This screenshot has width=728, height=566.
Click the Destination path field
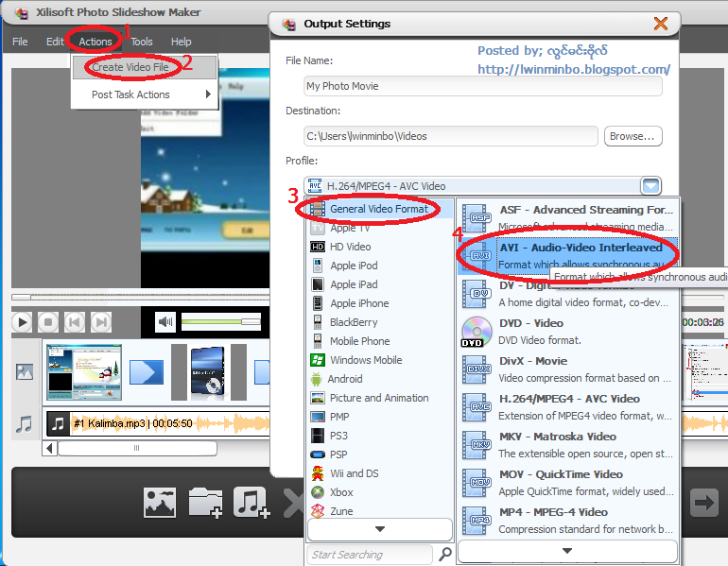tap(451, 136)
